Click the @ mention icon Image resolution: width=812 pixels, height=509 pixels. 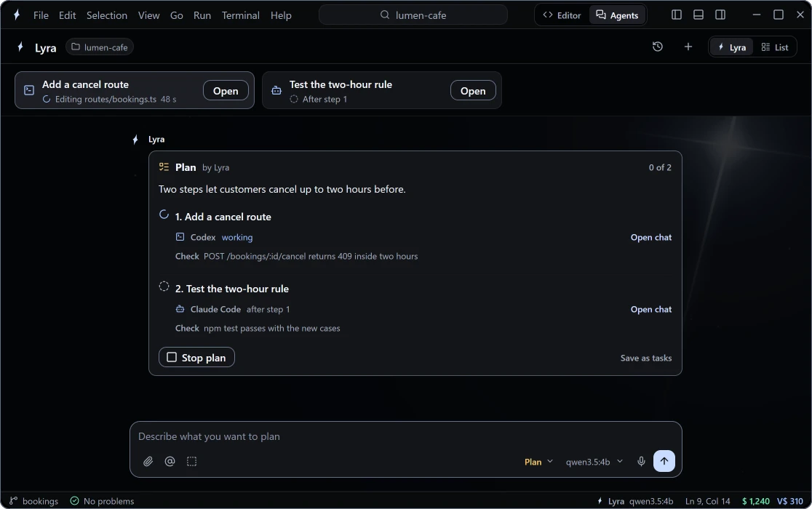[170, 462]
